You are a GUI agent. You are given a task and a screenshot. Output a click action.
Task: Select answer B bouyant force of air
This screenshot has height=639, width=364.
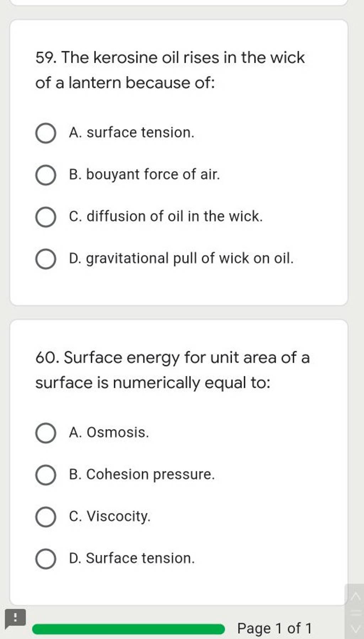tap(45, 174)
